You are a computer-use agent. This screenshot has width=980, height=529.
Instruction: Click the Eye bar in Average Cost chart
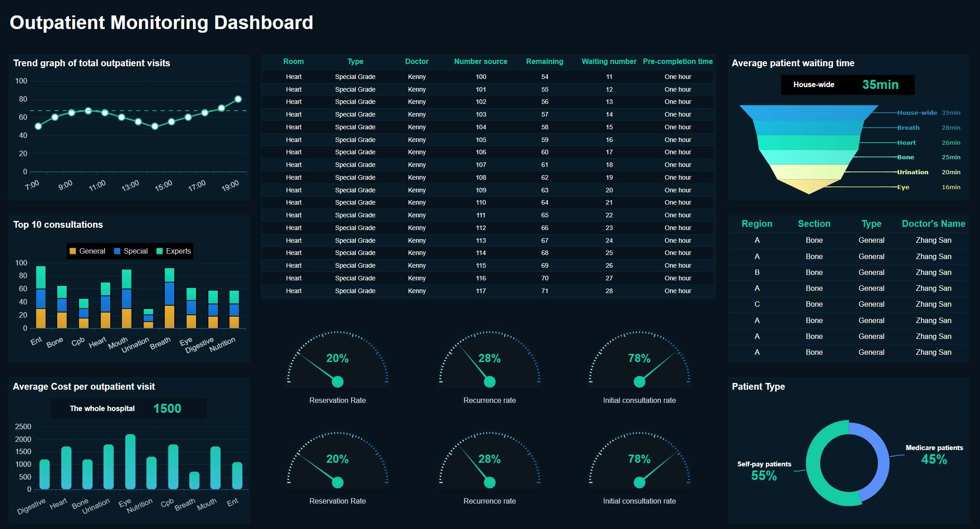click(130, 462)
